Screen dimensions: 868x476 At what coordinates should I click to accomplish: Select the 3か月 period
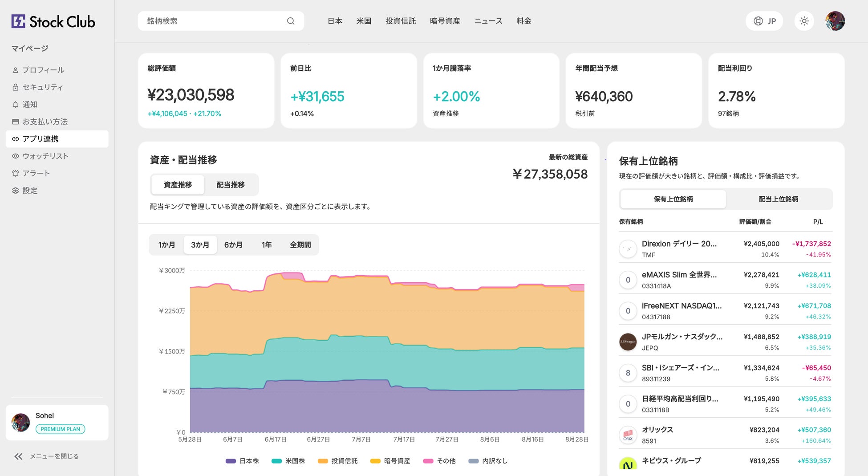200,245
